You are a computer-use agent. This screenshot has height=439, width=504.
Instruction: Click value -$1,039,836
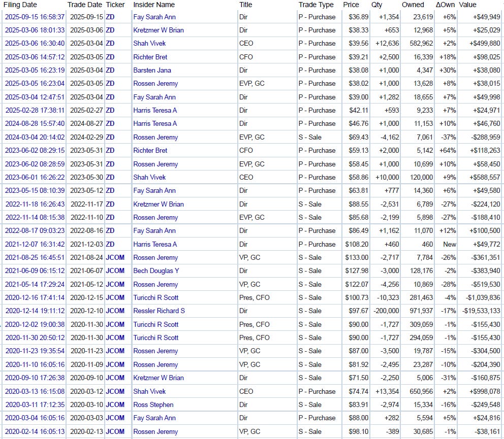click(483, 298)
